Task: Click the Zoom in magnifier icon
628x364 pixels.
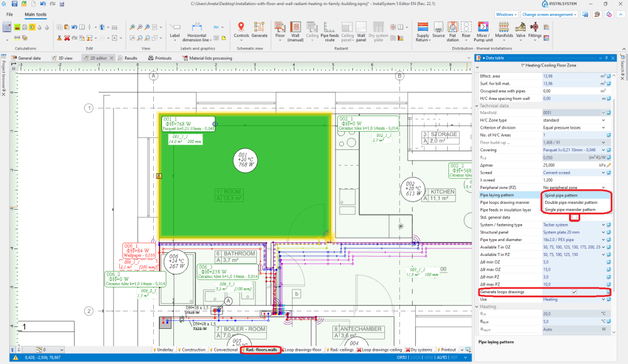Action: [132, 27]
